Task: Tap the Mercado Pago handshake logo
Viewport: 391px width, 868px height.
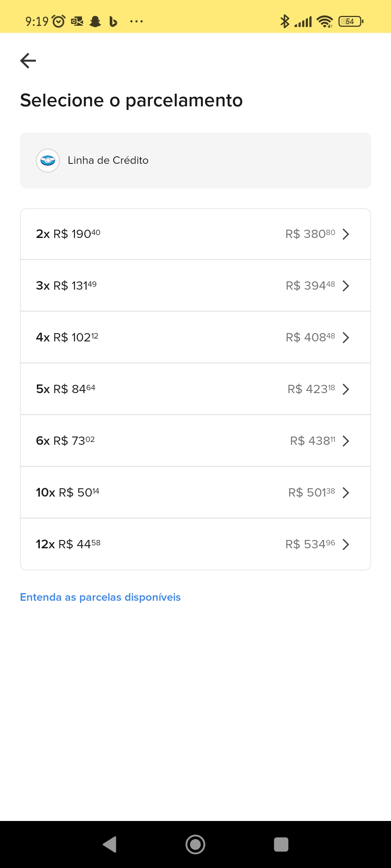Action: (48, 161)
